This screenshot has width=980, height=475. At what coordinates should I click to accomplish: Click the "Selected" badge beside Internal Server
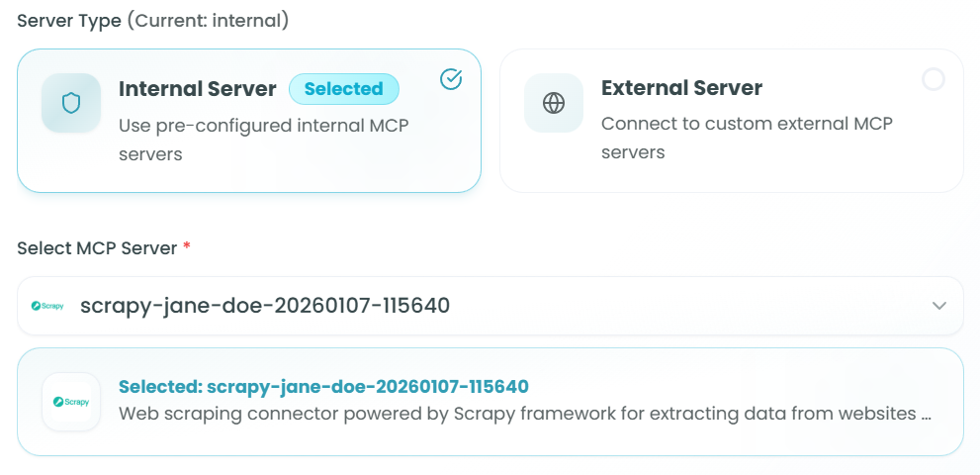[x=343, y=89]
